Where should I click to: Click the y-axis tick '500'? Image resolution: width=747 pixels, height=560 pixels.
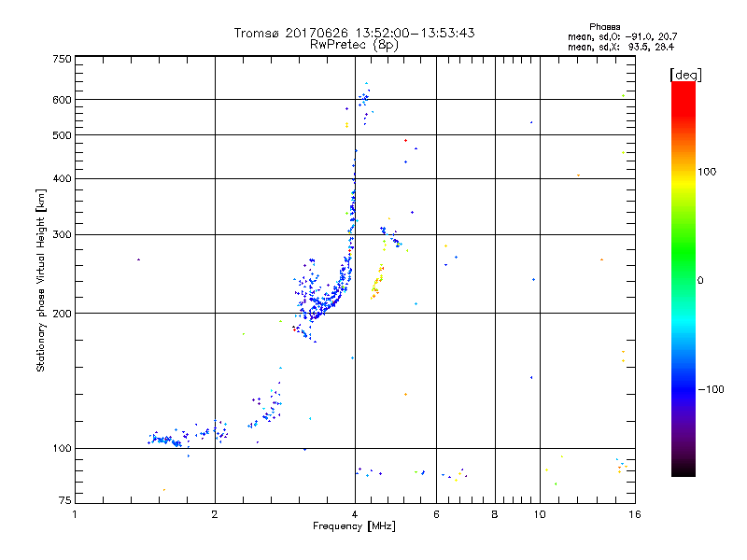click(62, 135)
